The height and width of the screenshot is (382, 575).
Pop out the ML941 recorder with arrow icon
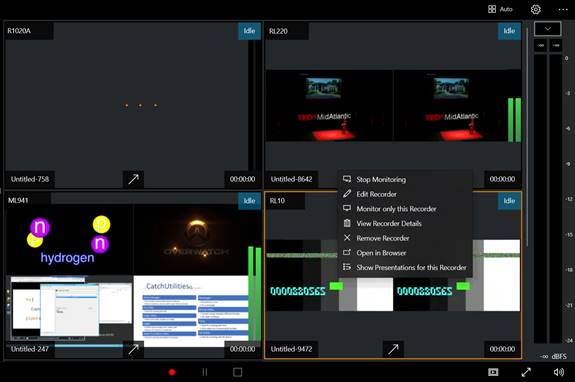(133, 349)
